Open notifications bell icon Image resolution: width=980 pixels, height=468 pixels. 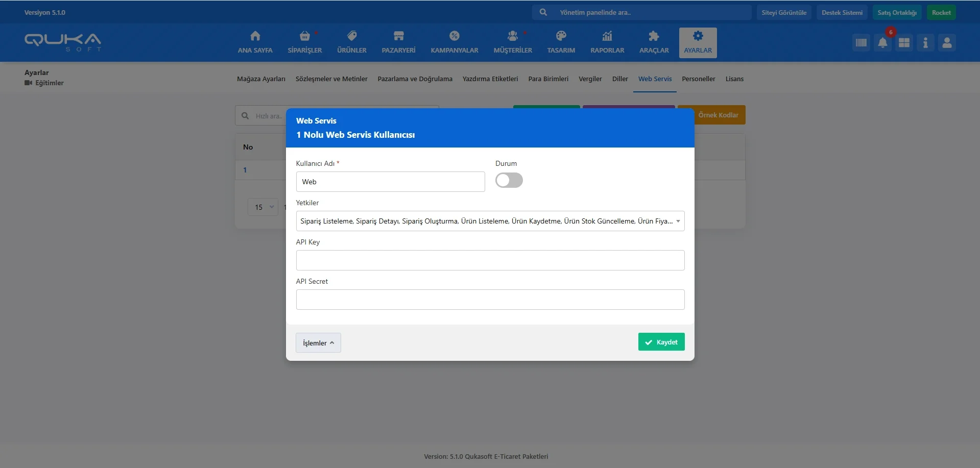tap(882, 43)
